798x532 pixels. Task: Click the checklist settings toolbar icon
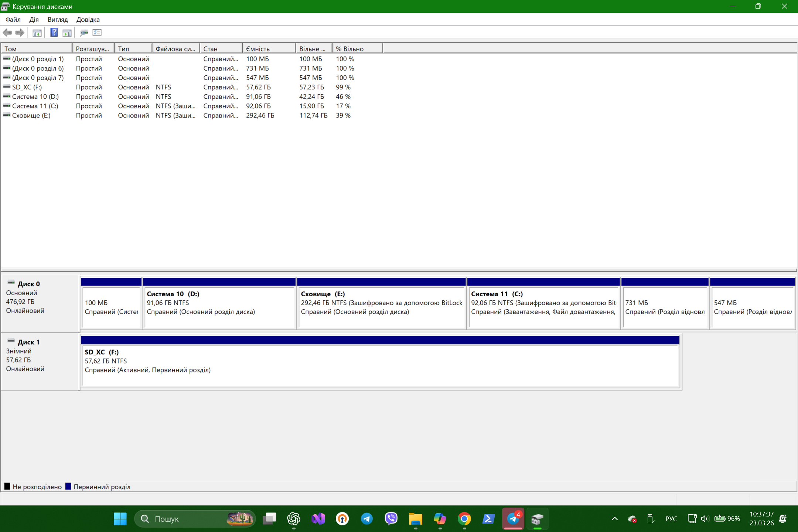(x=97, y=33)
